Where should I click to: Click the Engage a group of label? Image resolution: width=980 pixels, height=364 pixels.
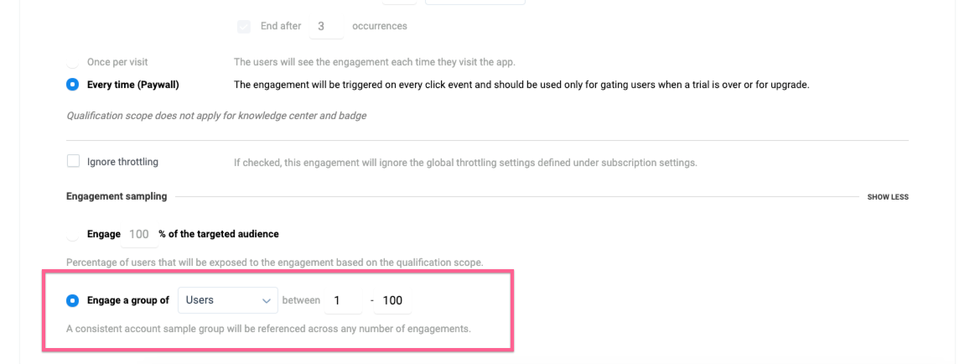pos(128,300)
